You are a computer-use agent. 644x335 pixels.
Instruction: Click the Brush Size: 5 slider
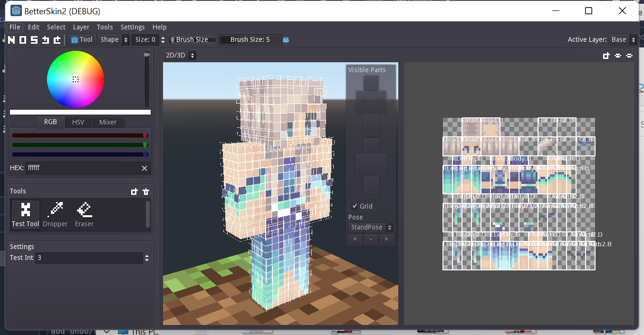coord(250,40)
